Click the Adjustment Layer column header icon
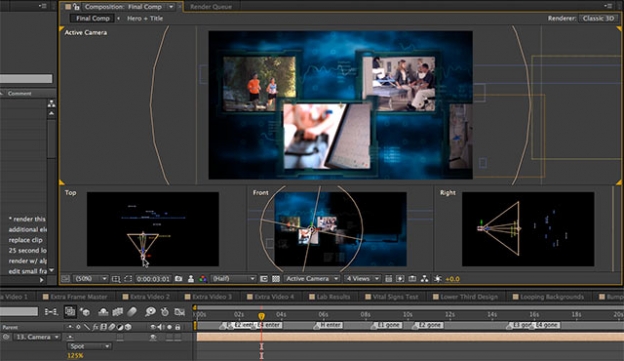The height and width of the screenshot is (361, 624). (120, 327)
